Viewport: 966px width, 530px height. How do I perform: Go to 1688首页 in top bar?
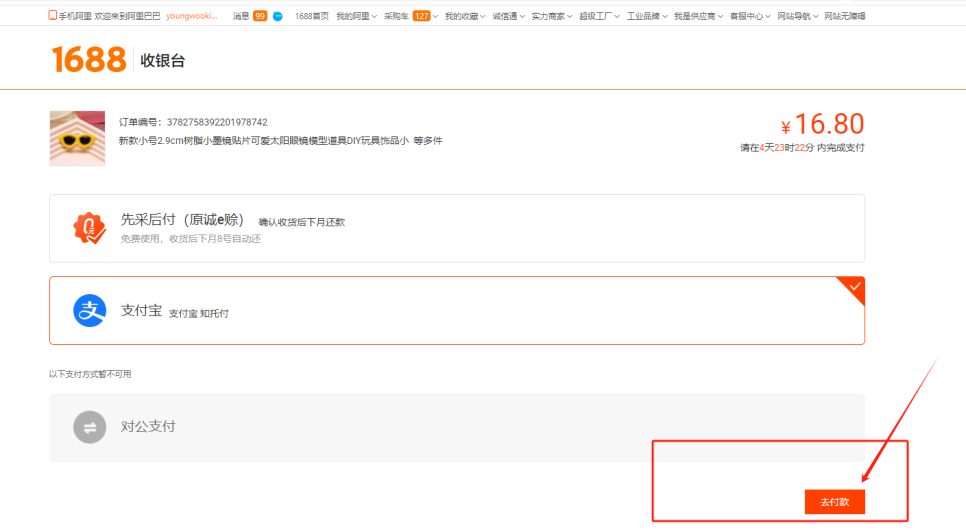click(312, 16)
